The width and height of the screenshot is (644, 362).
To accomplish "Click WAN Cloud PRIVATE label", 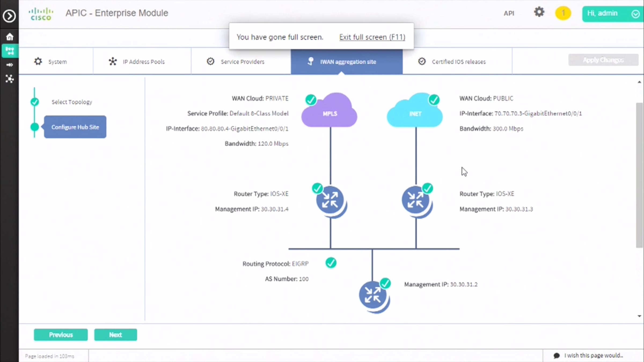I will click(260, 98).
